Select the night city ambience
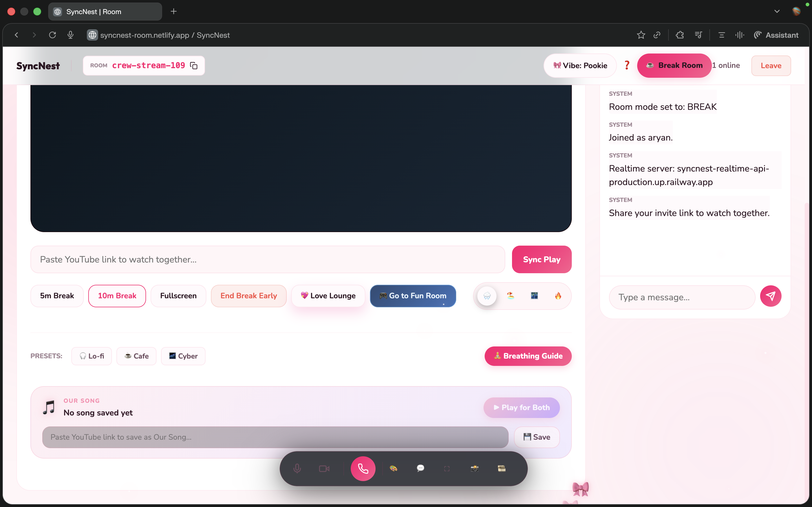This screenshot has width=812, height=507. coord(534,296)
